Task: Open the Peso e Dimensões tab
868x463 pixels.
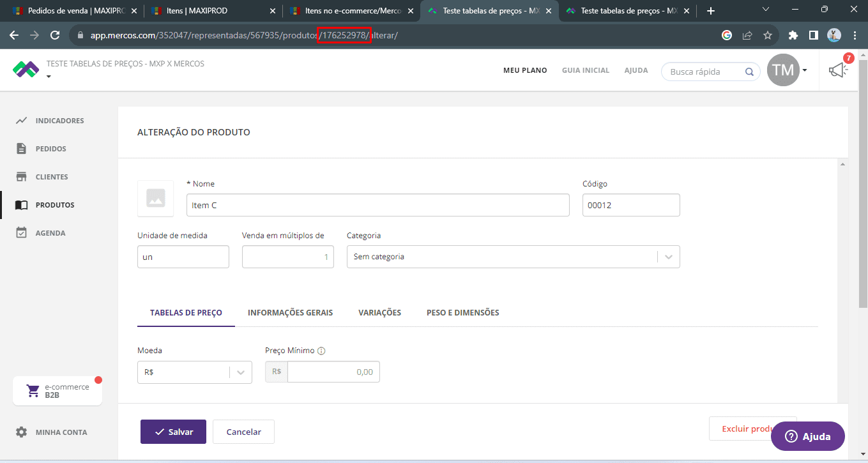Action: pyautogui.click(x=462, y=313)
